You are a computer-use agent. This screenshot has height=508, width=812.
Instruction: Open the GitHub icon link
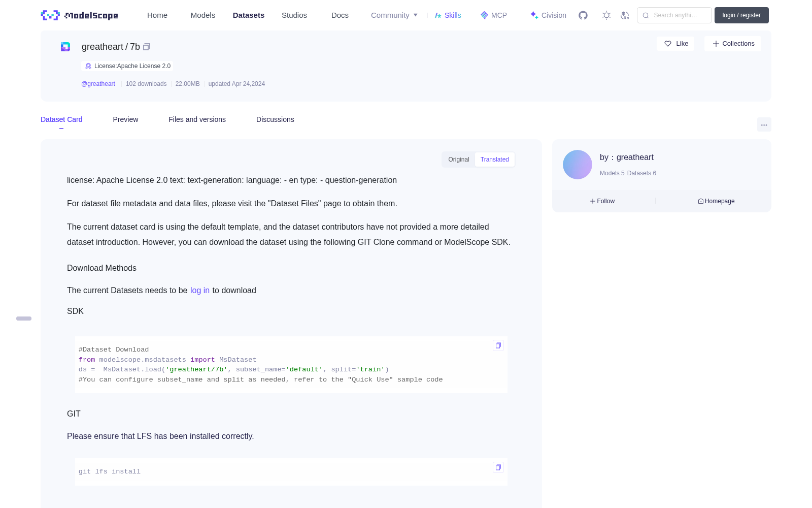(583, 15)
